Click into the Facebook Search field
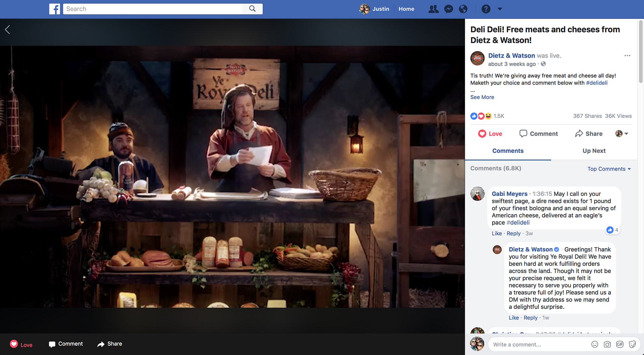Viewport: 644px width, 355px height. 153,9
